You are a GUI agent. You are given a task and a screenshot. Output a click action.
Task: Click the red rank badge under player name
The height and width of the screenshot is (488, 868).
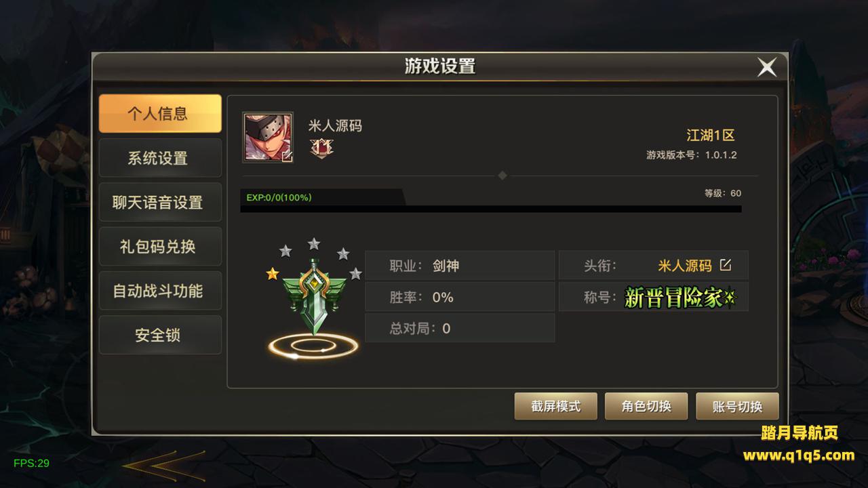point(321,147)
